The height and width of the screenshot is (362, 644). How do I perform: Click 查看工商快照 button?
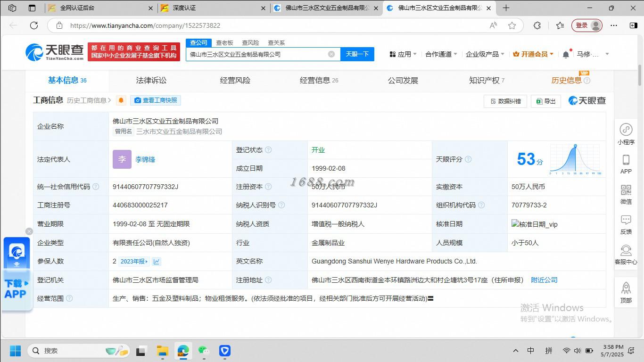156,100
